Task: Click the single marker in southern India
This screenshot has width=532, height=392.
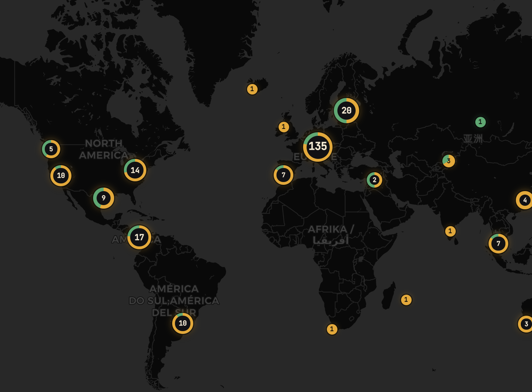Action: (x=450, y=231)
